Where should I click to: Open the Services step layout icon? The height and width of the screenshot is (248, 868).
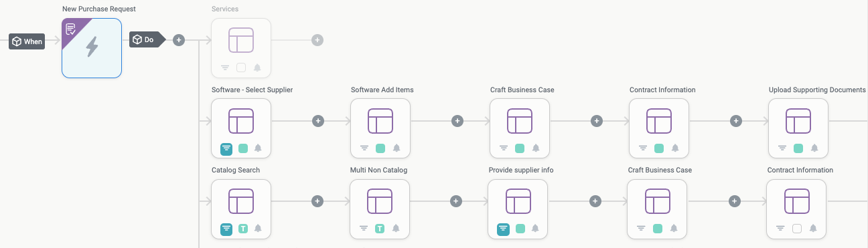coord(241,40)
